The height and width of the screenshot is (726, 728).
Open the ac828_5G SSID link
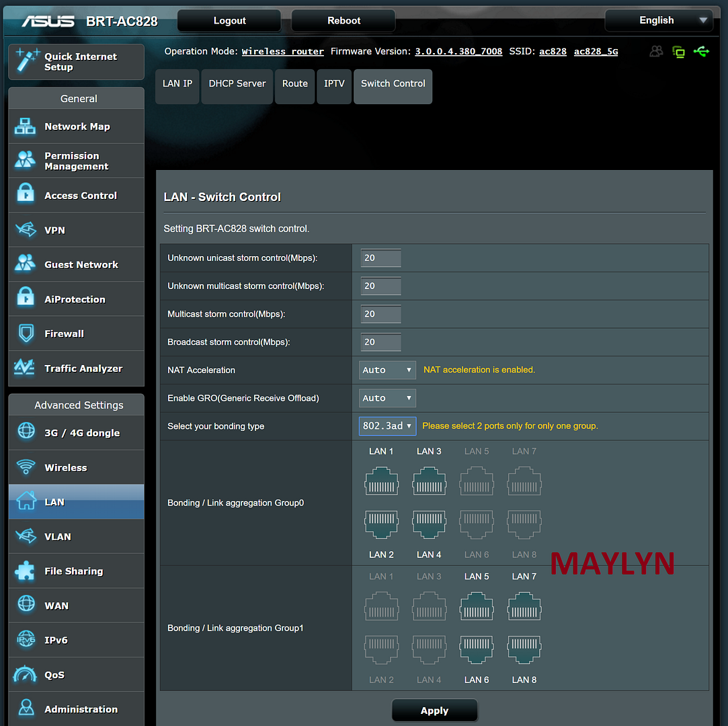(596, 52)
